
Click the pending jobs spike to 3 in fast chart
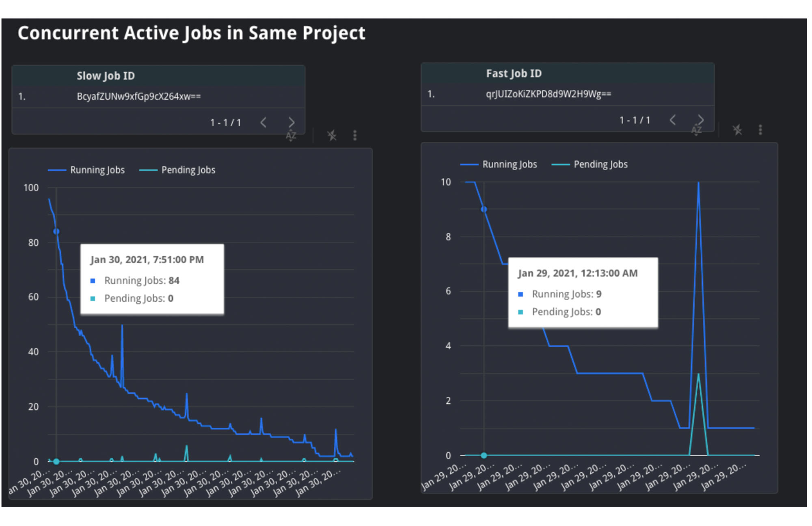pos(698,374)
